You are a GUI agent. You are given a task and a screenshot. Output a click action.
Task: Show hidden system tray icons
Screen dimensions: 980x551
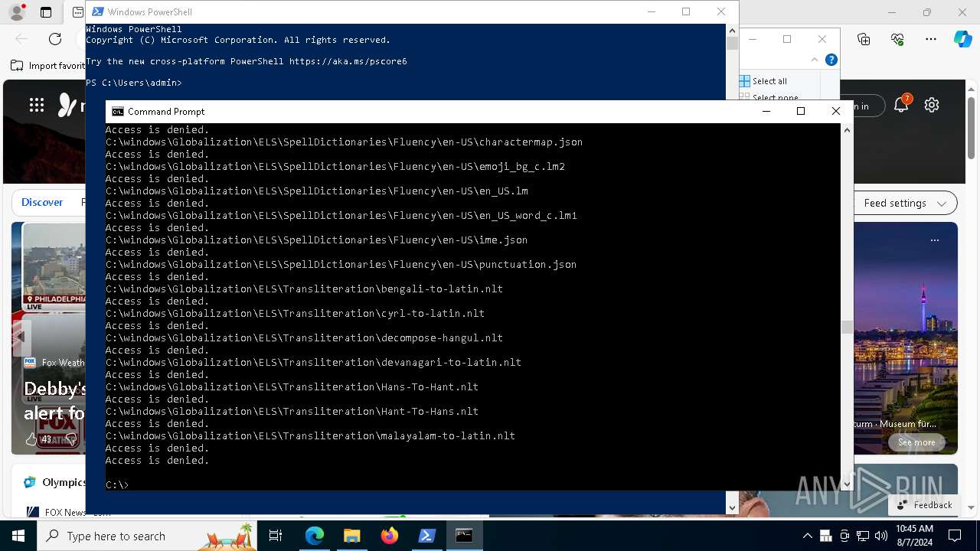tap(807, 536)
